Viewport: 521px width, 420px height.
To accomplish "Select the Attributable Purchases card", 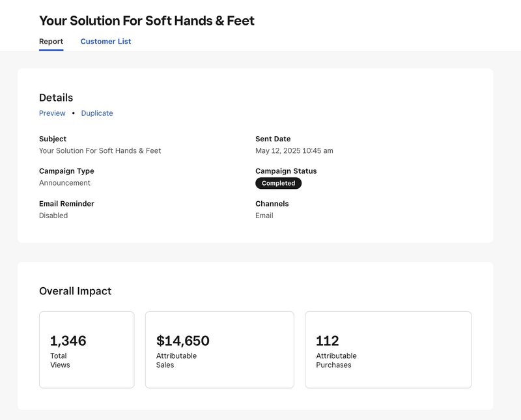I will (x=388, y=350).
